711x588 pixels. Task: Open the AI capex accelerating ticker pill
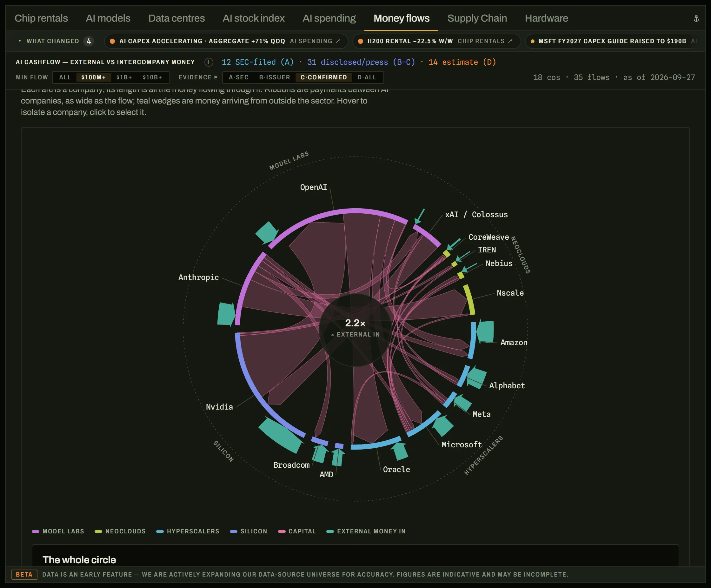226,41
